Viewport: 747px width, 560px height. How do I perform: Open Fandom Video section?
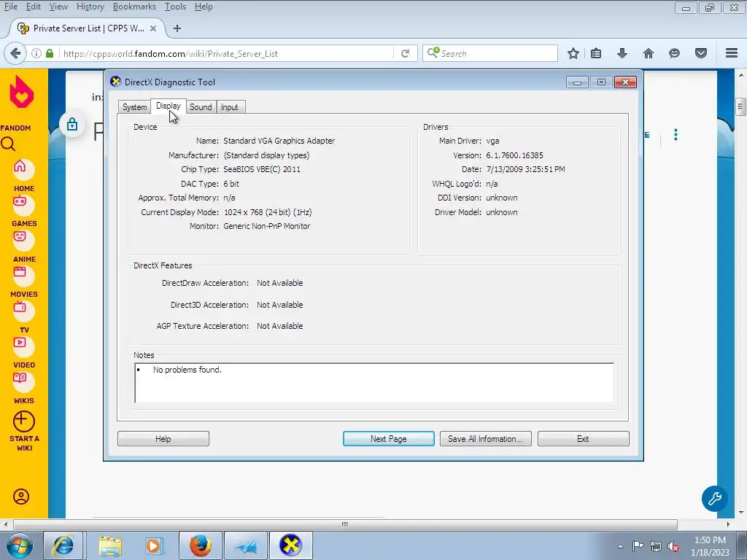click(23, 351)
